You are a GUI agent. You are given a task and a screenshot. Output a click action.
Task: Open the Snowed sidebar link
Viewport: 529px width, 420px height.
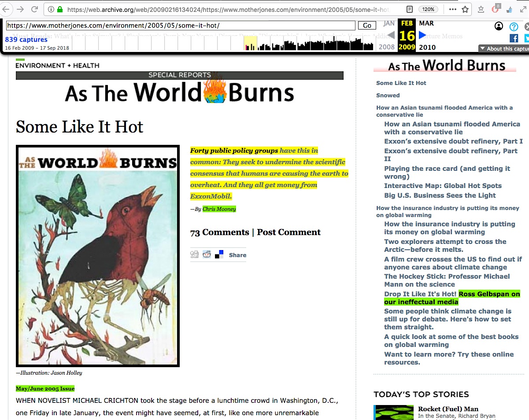coord(388,95)
